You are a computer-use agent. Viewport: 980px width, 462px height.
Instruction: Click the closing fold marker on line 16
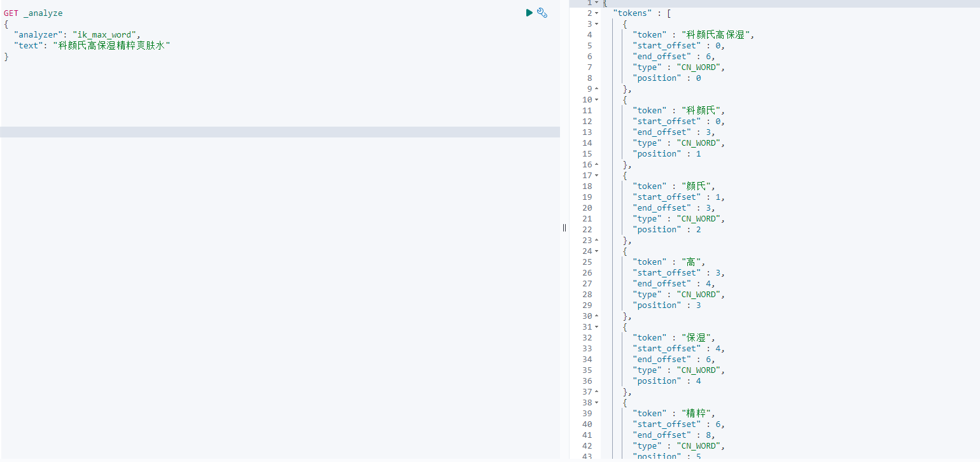click(596, 165)
